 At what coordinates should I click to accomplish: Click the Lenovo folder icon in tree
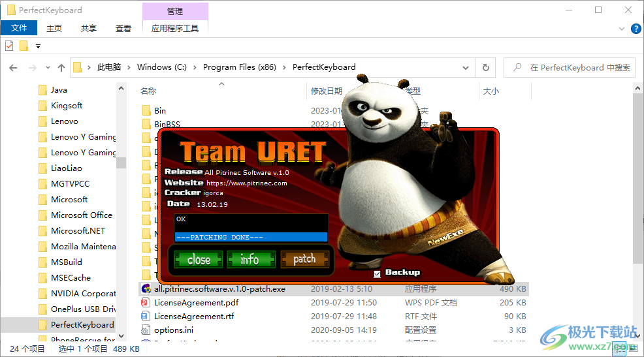pyautogui.click(x=42, y=121)
